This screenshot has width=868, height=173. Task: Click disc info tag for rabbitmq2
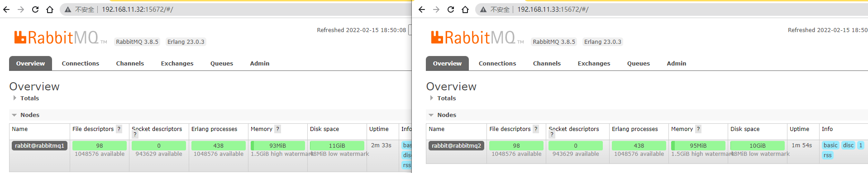click(849, 145)
